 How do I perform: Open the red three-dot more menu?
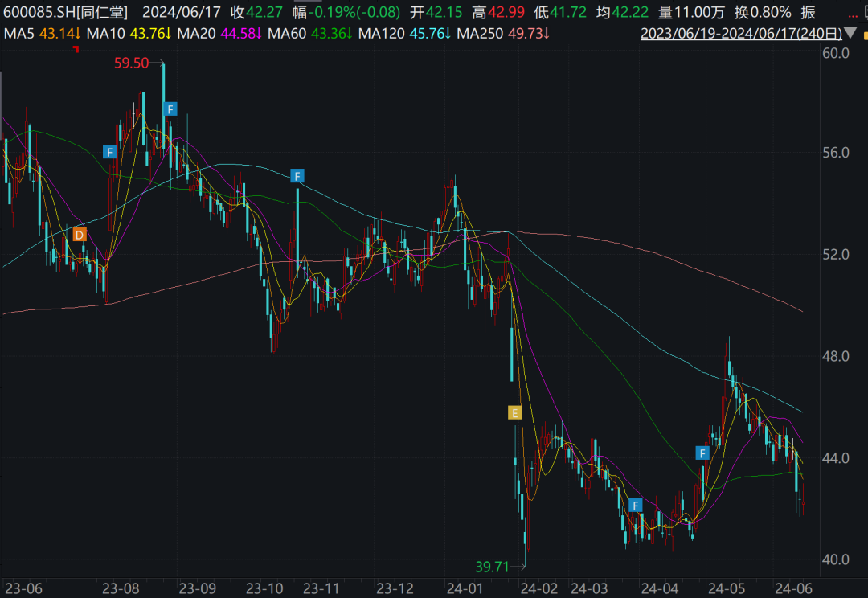[x=853, y=15]
